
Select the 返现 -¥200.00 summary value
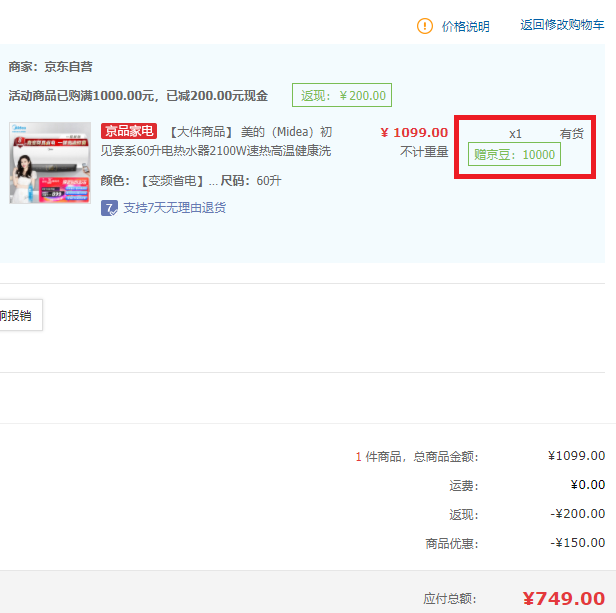578,514
